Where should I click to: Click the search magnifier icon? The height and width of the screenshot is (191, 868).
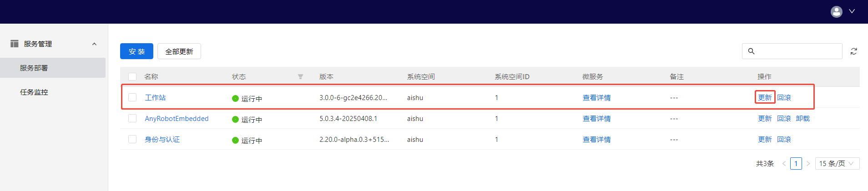point(752,51)
